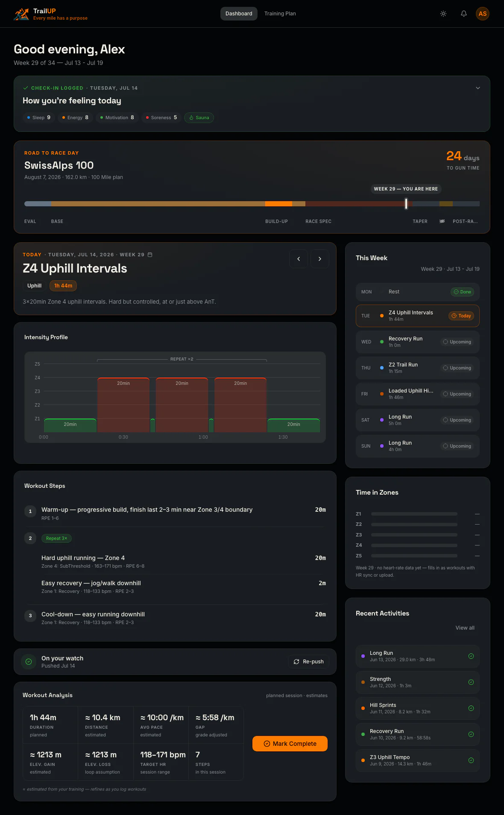Open the Hill Sprints activity
This screenshot has height=815, width=504.
click(x=418, y=708)
